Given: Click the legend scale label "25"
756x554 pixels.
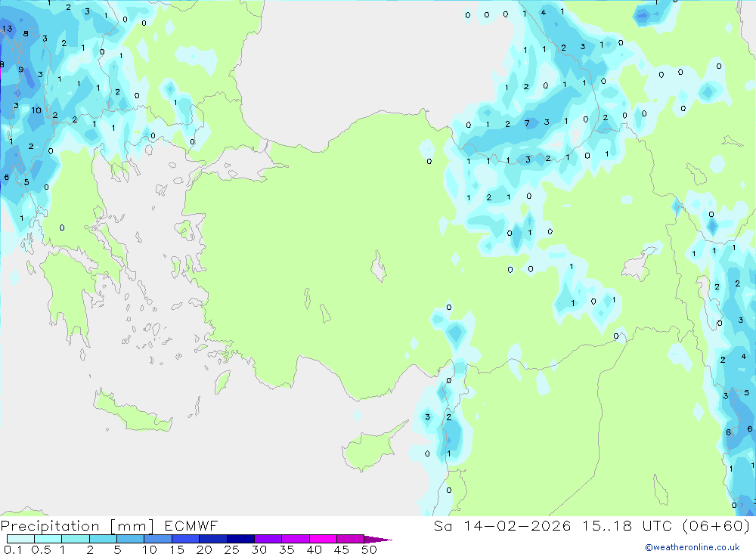Looking at the screenshot, I should (232, 549).
